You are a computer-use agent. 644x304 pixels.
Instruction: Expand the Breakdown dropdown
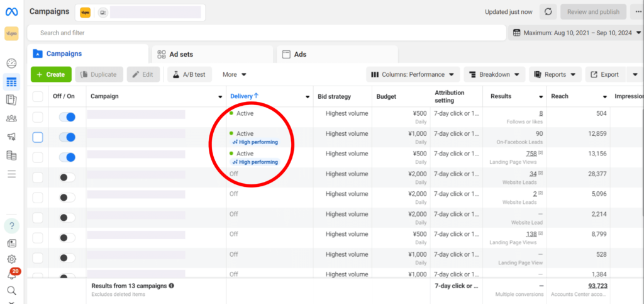click(x=494, y=74)
